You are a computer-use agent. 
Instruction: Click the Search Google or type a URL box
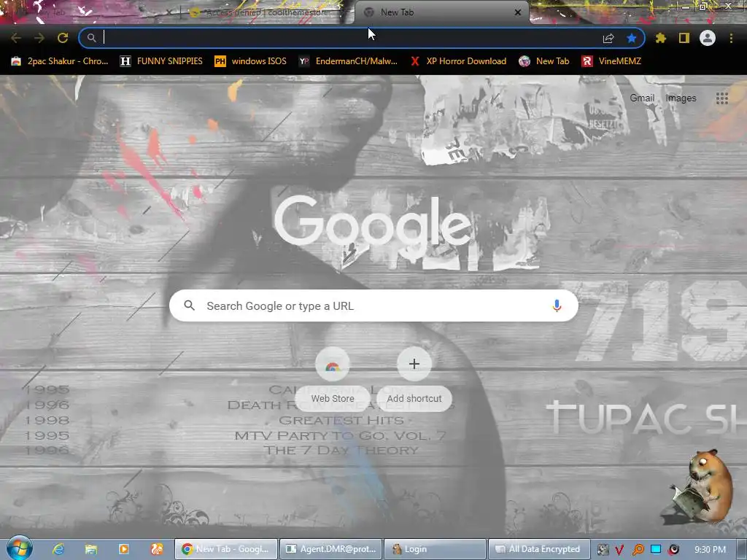pos(374,306)
